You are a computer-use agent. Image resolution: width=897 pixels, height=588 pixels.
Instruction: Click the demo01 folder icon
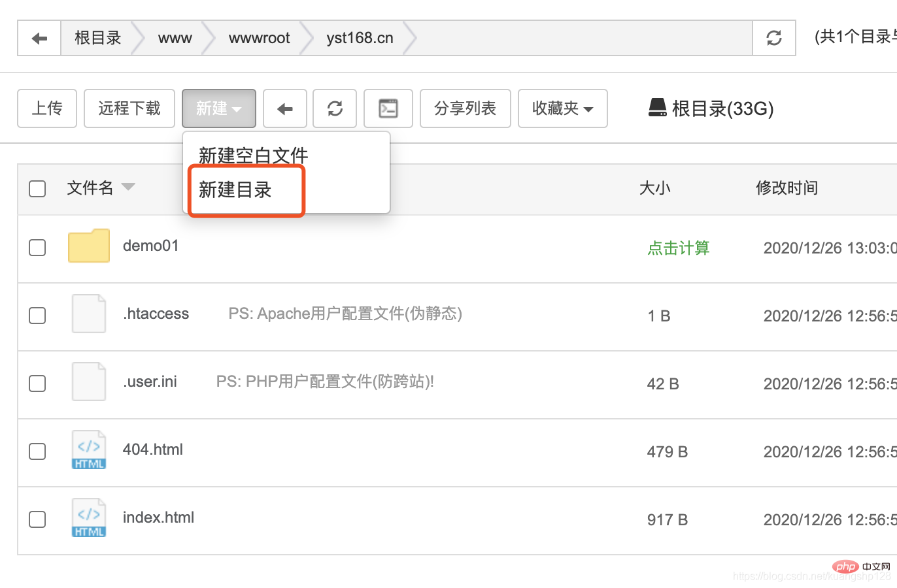coord(89,246)
